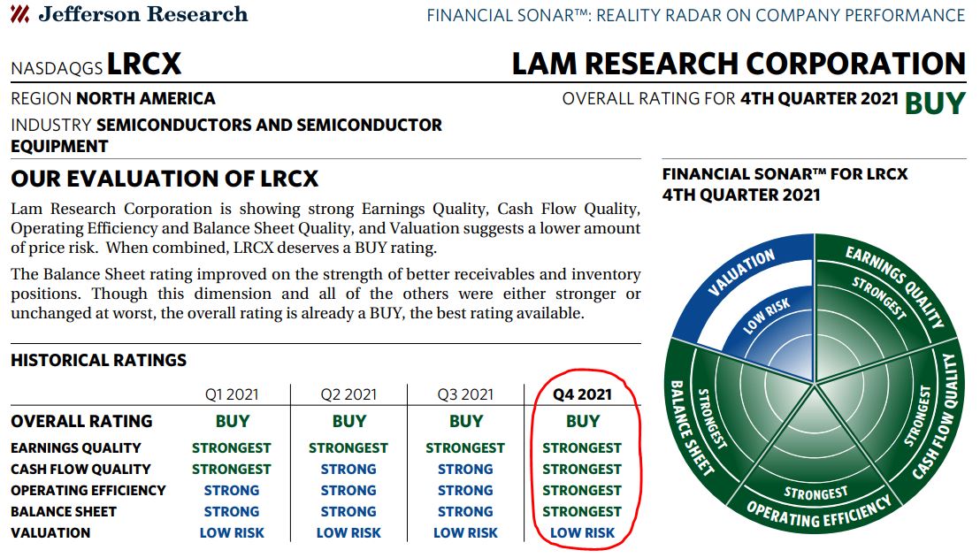Click the EARNINGS QUALITY row label
This screenshot has height=558, width=980.
[x=76, y=448]
